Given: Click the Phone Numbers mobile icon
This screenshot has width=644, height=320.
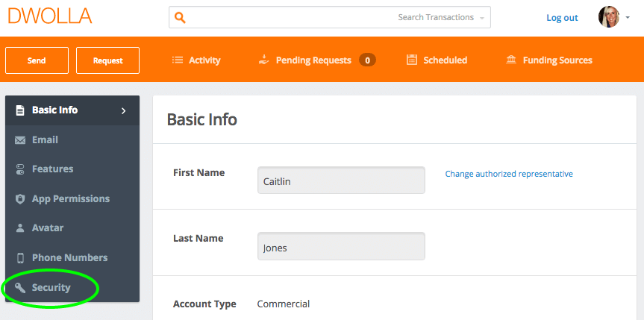Looking at the screenshot, I should pyautogui.click(x=20, y=258).
